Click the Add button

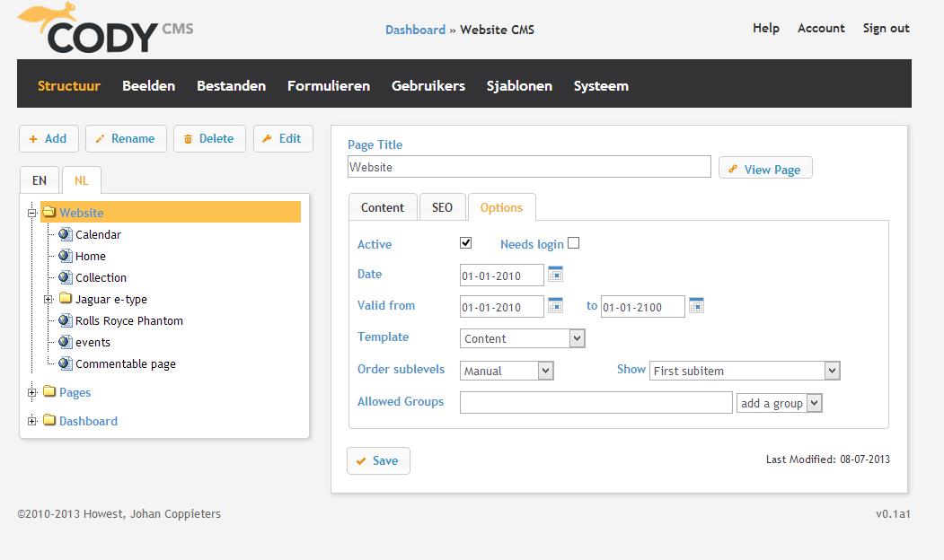(49, 138)
